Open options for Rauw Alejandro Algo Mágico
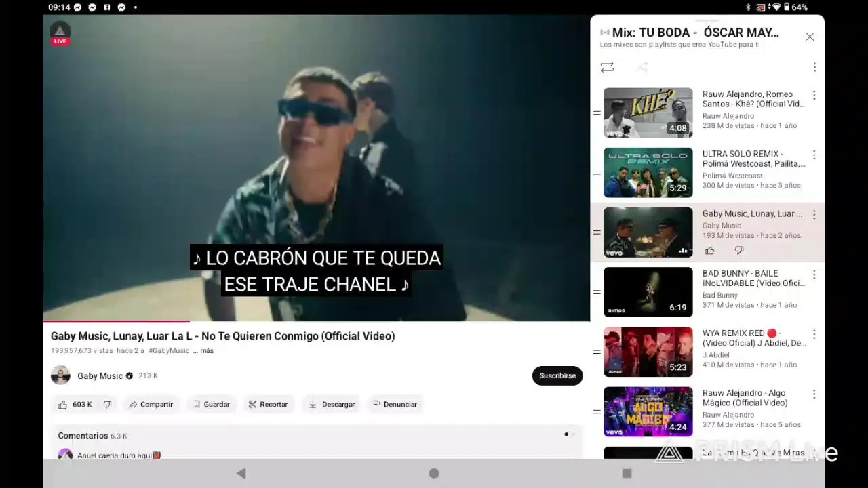The height and width of the screenshot is (488, 868). point(814,394)
